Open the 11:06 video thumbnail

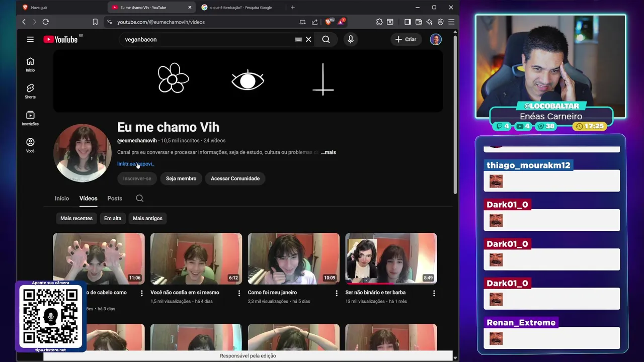[x=99, y=258]
